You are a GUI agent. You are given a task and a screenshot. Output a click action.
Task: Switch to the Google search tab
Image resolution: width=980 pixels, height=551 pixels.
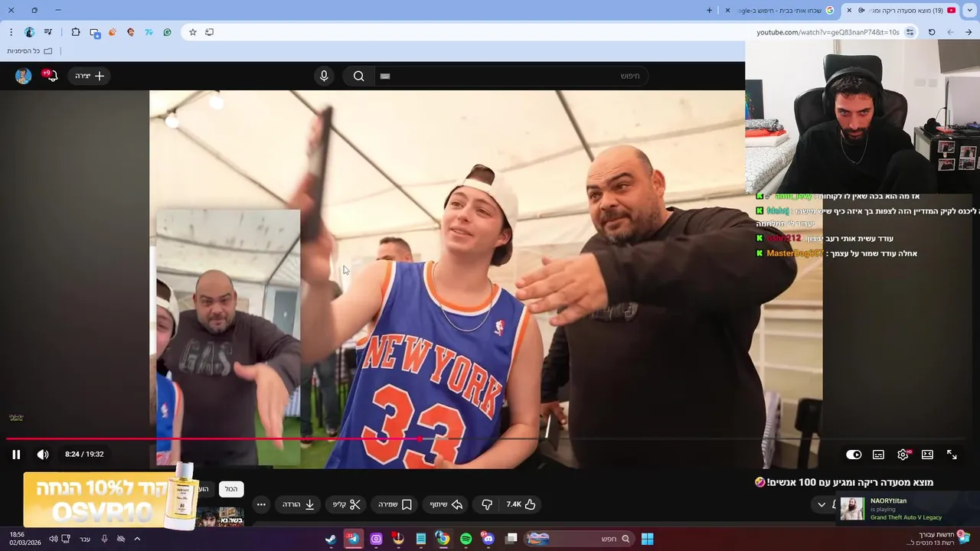pos(781,11)
